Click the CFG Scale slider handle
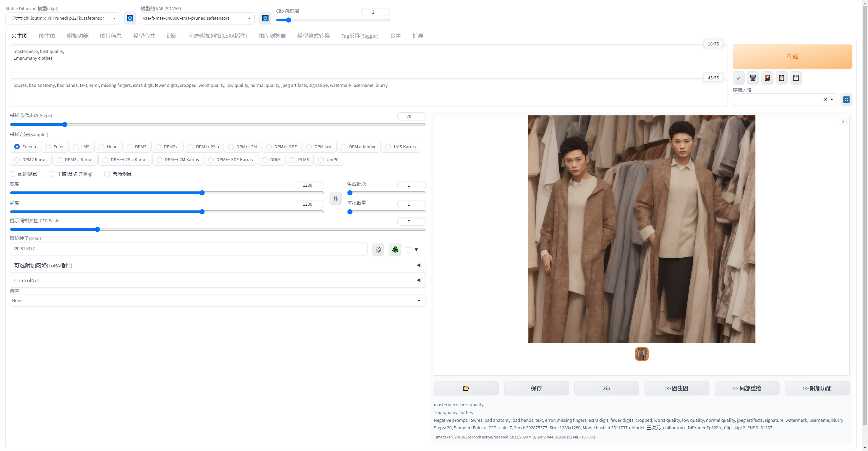The width and height of the screenshot is (868, 451). (x=97, y=229)
